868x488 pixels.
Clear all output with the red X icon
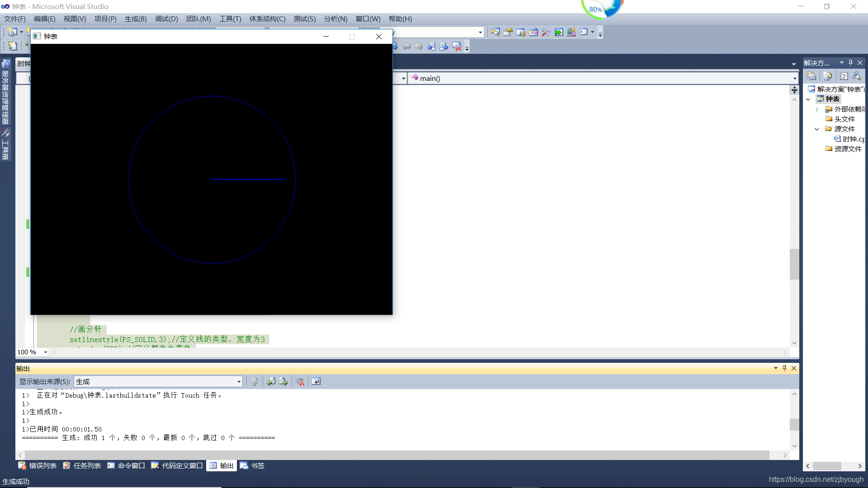[x=300, y=382]
